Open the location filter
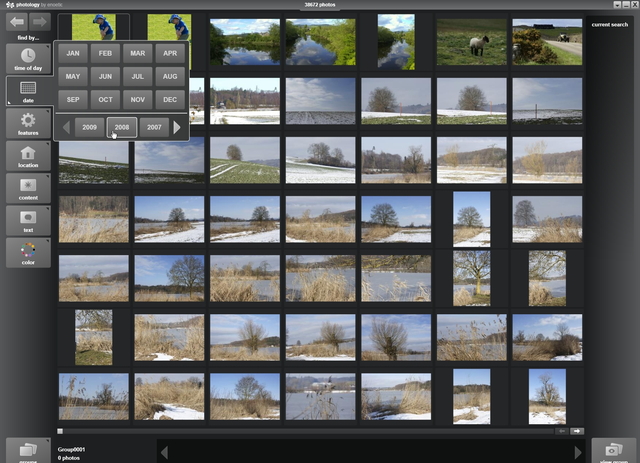 [28, 157]
